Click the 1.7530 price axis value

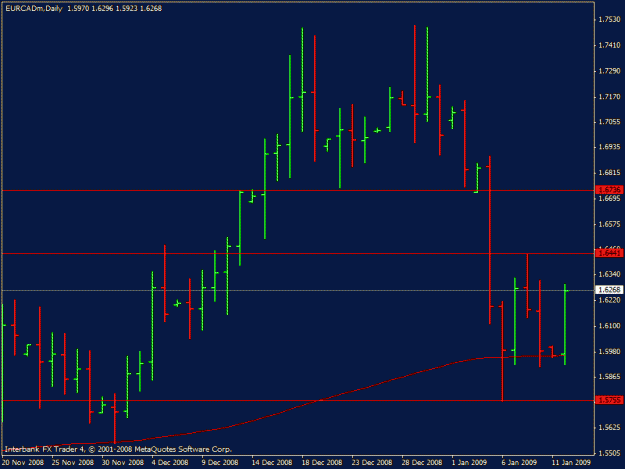(609, 20)
